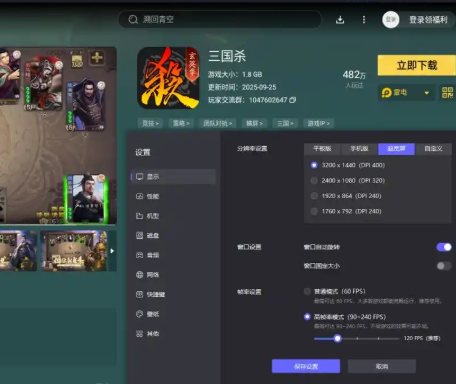
Task: Open the 团队对抗 > category tag
Action: (x=218, y=123)
